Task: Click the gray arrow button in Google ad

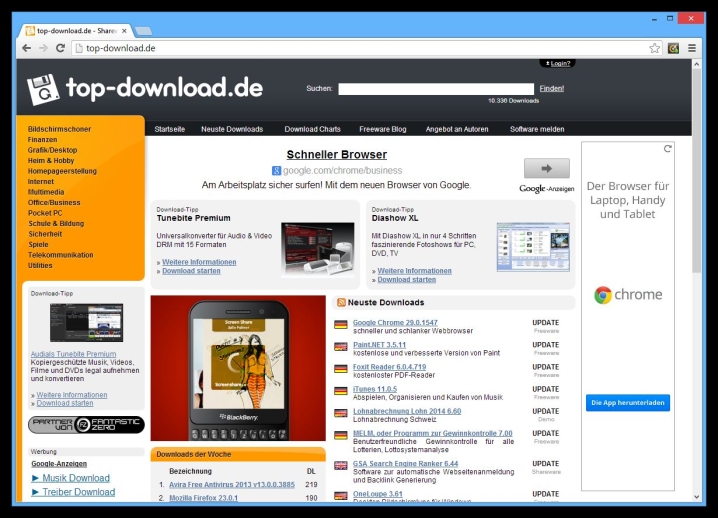Action: pyautogui.click(x=546, y=168)
